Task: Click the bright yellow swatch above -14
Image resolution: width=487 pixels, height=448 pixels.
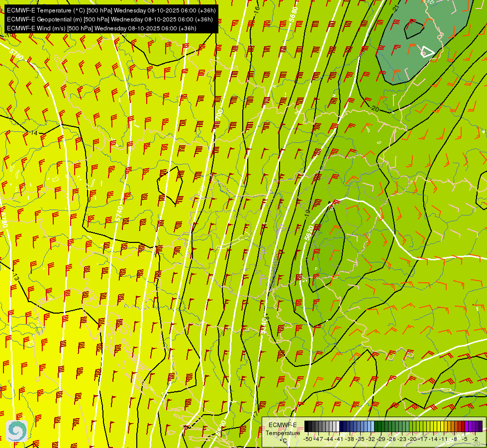Action: [435, 426]
